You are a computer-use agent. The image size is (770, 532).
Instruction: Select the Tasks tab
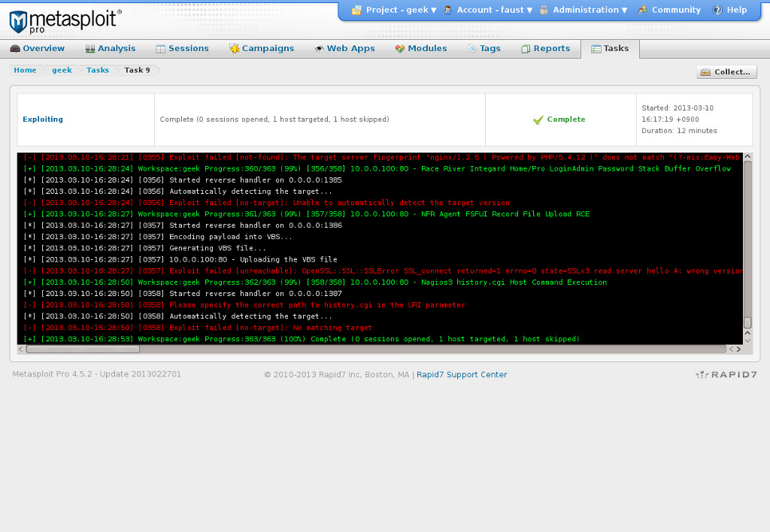click(x=610, y=49)
